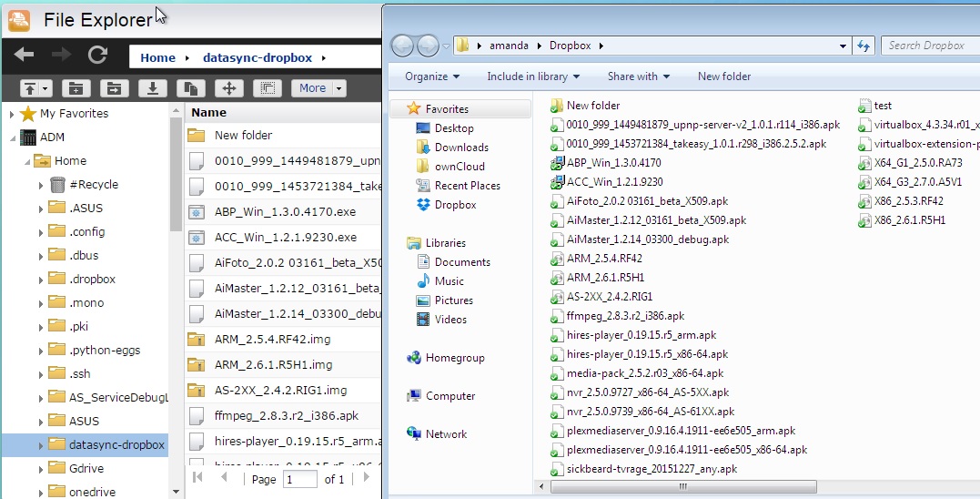The width and height of the screenshot is (980, 499).
Task: Expand the #Recycle folder node
Action: click(x=41, y=185)
